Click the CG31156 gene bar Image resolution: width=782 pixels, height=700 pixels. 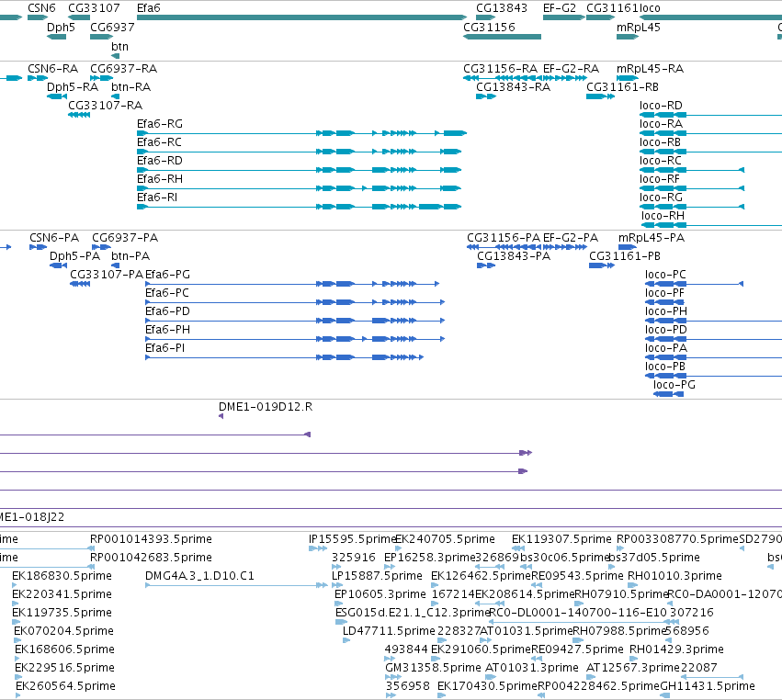(x=503, y=37)
